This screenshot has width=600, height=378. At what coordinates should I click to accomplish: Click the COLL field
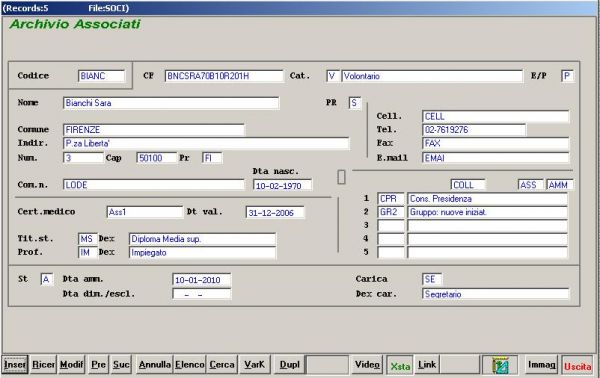468,185
